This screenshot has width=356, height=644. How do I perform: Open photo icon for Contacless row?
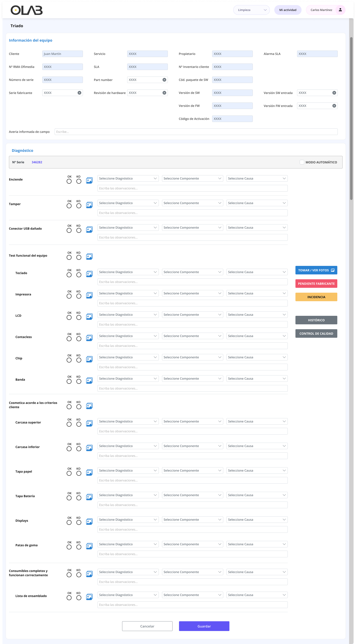(89, 338)
